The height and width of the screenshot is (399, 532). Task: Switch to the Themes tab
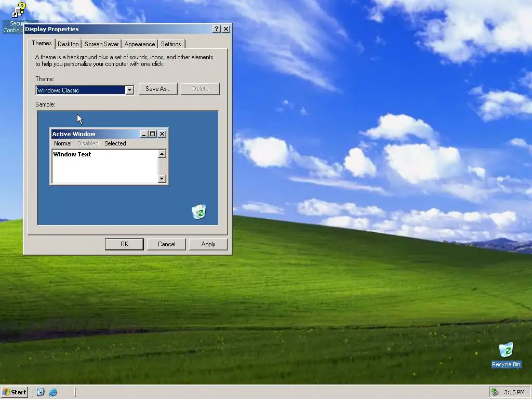tap(42, 43)
